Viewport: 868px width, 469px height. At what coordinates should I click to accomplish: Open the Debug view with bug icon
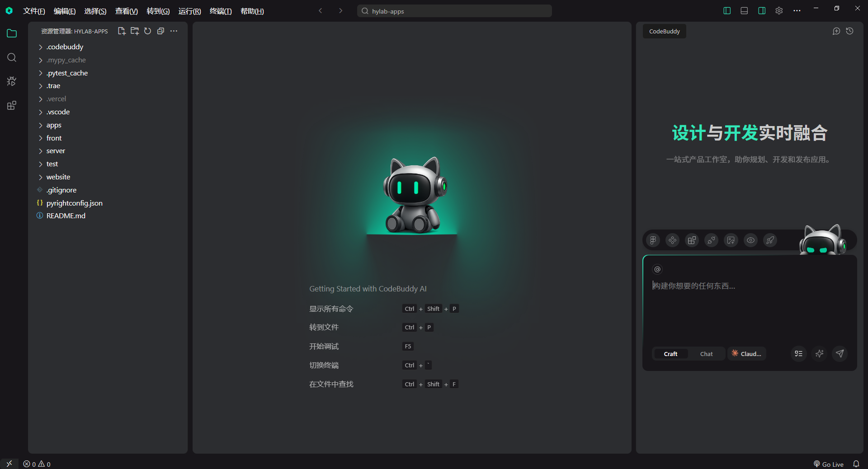pyautogui.click(x=12, y=81)
